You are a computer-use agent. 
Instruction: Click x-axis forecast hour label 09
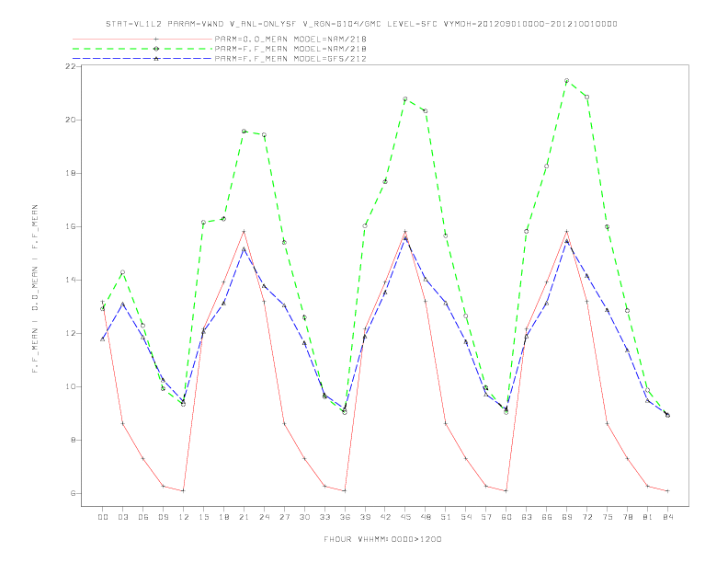(163, 517)
